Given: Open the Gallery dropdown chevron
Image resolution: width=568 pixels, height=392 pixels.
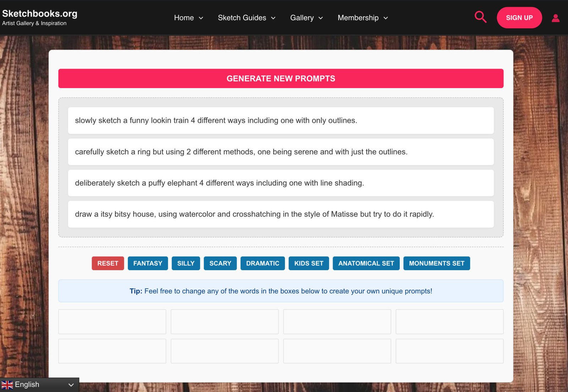Looking at the screenshot, I should (321, 18).
